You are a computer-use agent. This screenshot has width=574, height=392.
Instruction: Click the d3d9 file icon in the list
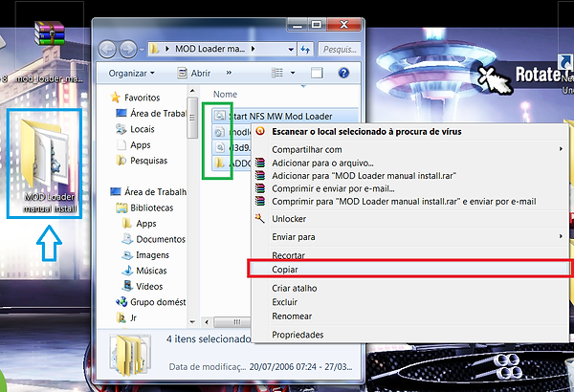(x=219, y=147)
